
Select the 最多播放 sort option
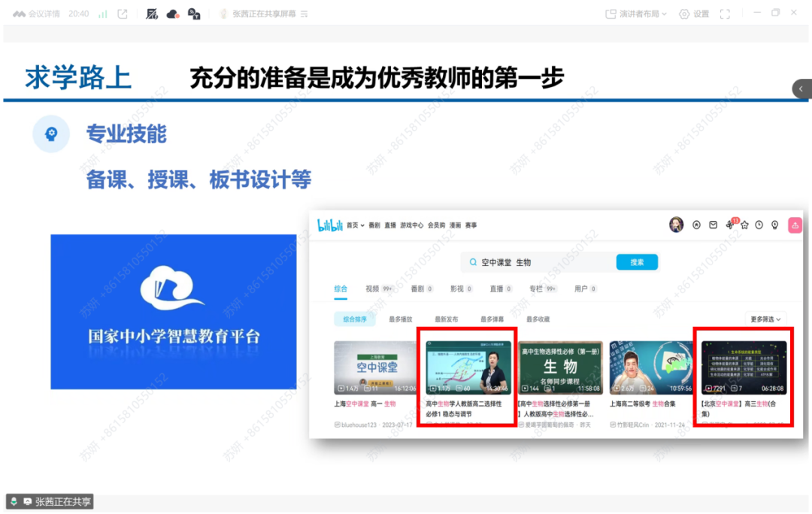click(401, 319)
